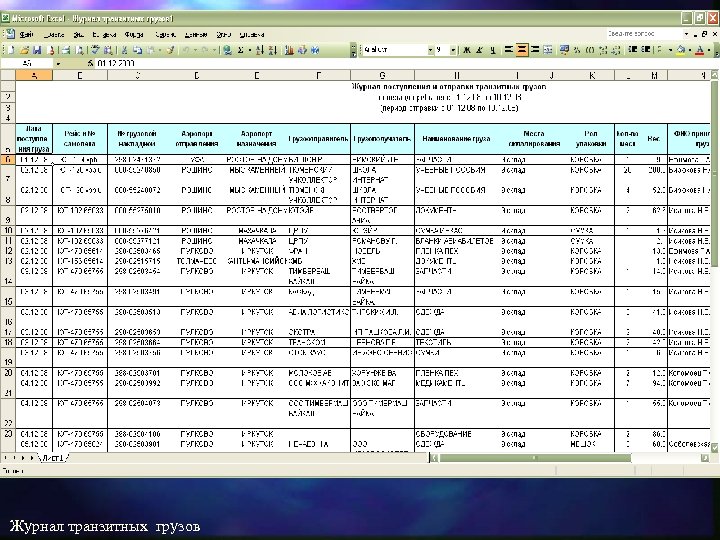Click the Print icon in the toolbar

point(66,50)
